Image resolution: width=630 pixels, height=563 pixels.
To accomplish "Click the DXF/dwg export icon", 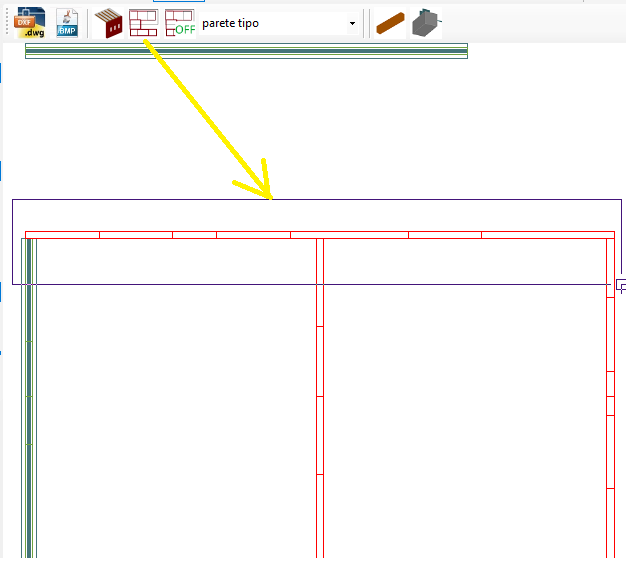I will tap(31, 22).
